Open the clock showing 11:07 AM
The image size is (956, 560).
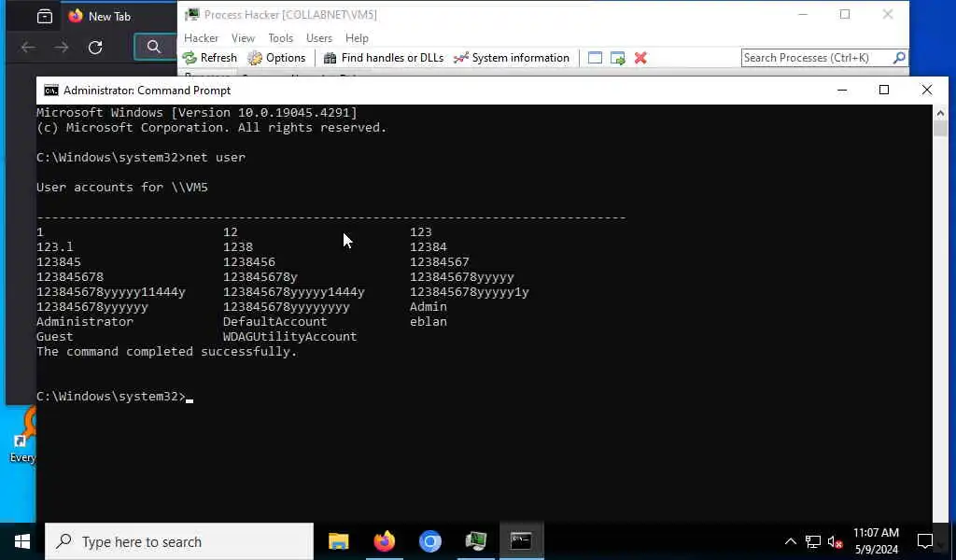click(x=876, y=541)
